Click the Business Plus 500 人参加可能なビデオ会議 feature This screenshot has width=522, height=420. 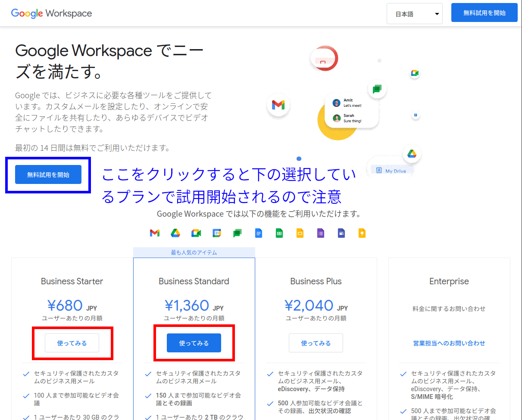tap(320, 407)
